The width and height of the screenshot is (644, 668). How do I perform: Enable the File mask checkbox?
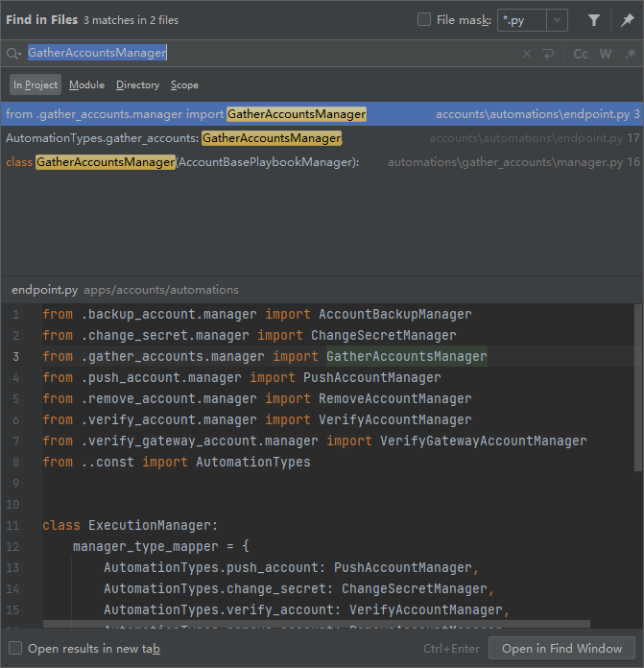tap(424, 20)
